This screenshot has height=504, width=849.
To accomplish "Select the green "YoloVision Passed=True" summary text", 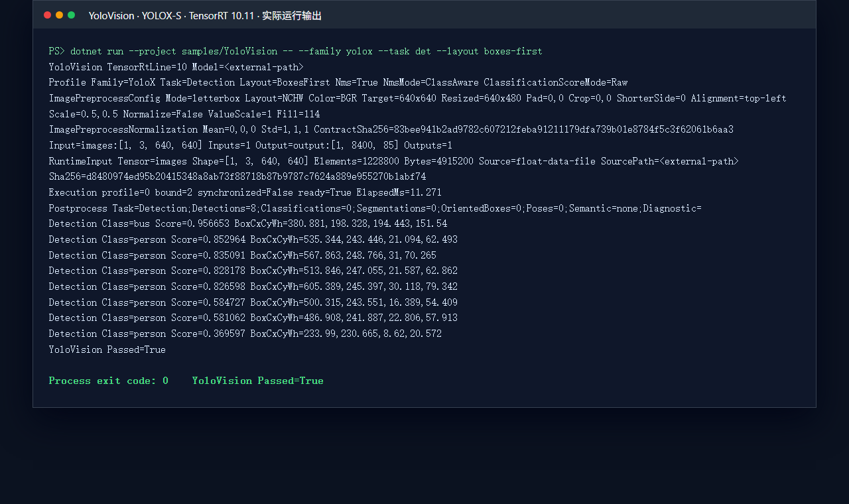I will tap(258, 381).
